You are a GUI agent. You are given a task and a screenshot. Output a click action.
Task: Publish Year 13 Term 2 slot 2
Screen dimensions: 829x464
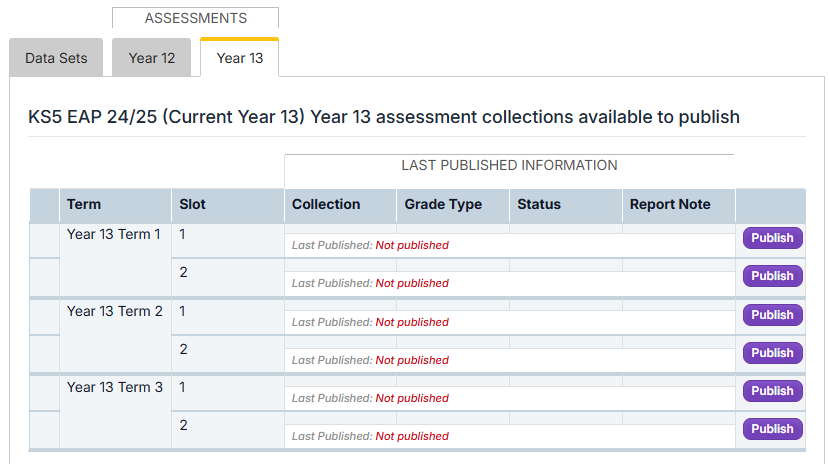(772, 353)
